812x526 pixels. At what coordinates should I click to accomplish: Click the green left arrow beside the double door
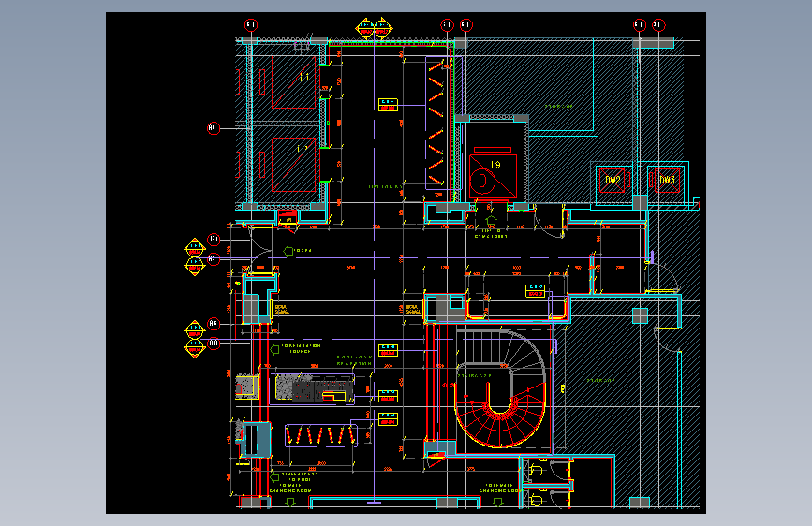point(288,251)
